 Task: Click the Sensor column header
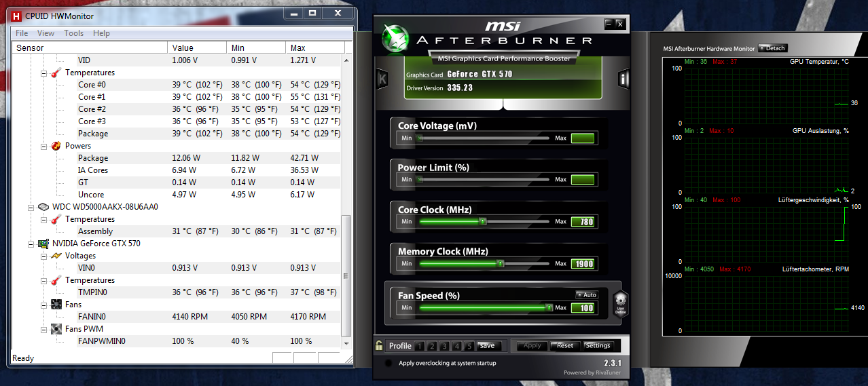pyautogui.click(x=90, y=47)
